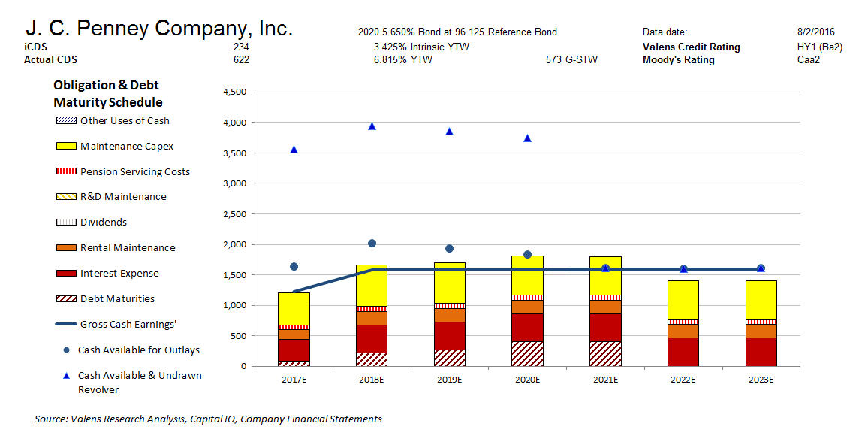Click the 2023E axis label
Image resolution: width=868 pixels, height=442 pixels.
(761, 380)
